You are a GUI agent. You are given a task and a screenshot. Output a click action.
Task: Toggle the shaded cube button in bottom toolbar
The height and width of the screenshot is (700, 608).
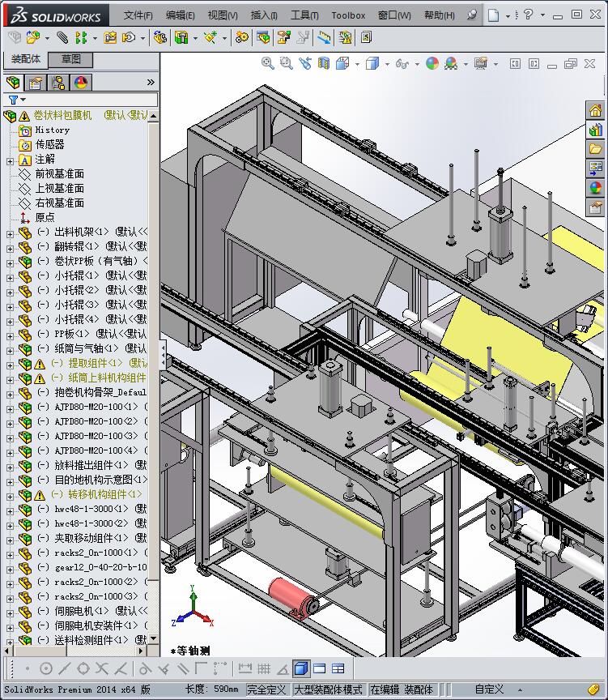301,668
